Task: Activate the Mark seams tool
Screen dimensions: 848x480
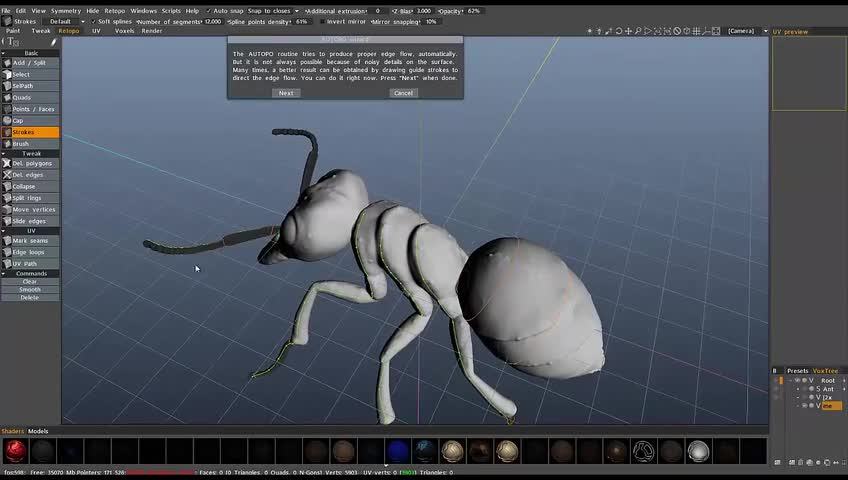Action: [30, 241]
